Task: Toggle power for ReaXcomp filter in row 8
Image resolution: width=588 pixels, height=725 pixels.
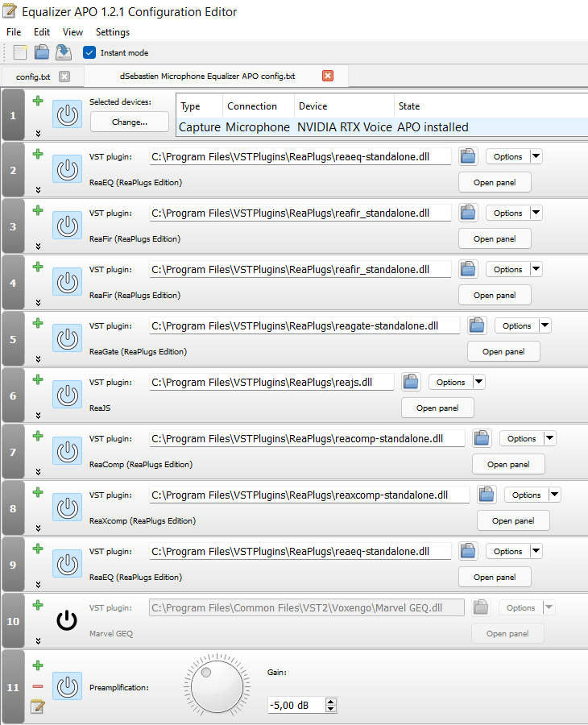Action: 67,507
